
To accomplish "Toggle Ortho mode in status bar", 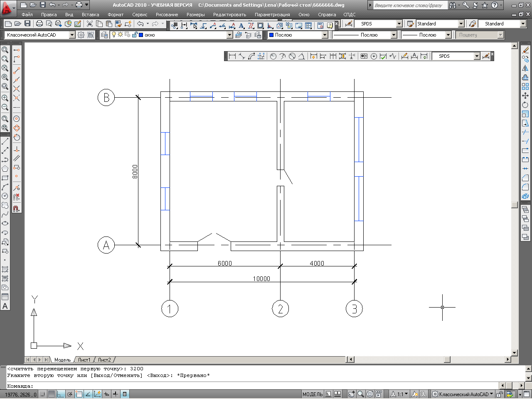I will click(61, 394).
